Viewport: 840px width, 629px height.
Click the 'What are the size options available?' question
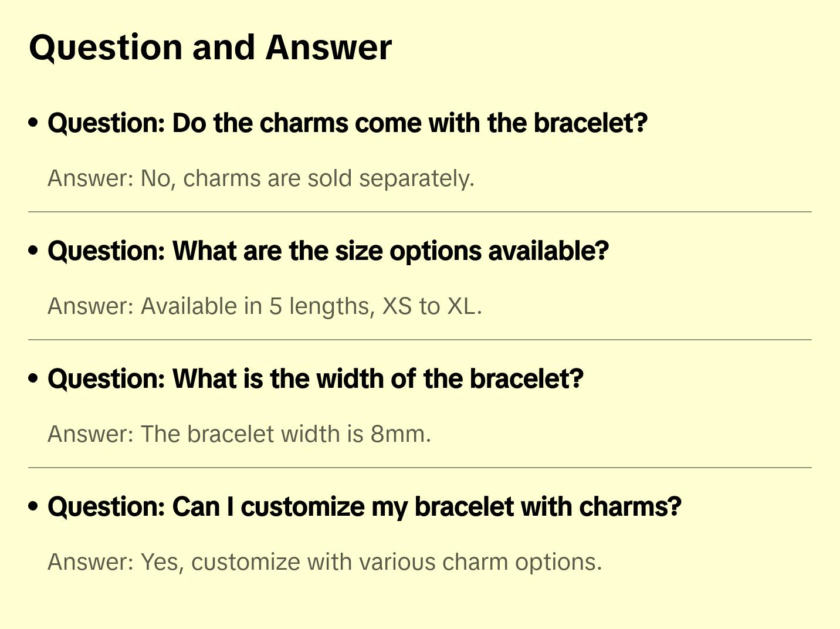[328, 251]
